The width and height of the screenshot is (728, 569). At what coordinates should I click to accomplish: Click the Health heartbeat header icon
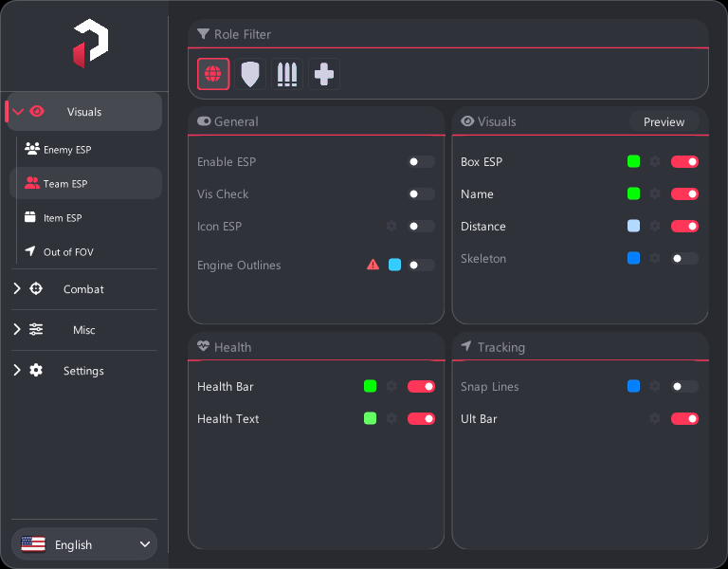pos(204,346)
